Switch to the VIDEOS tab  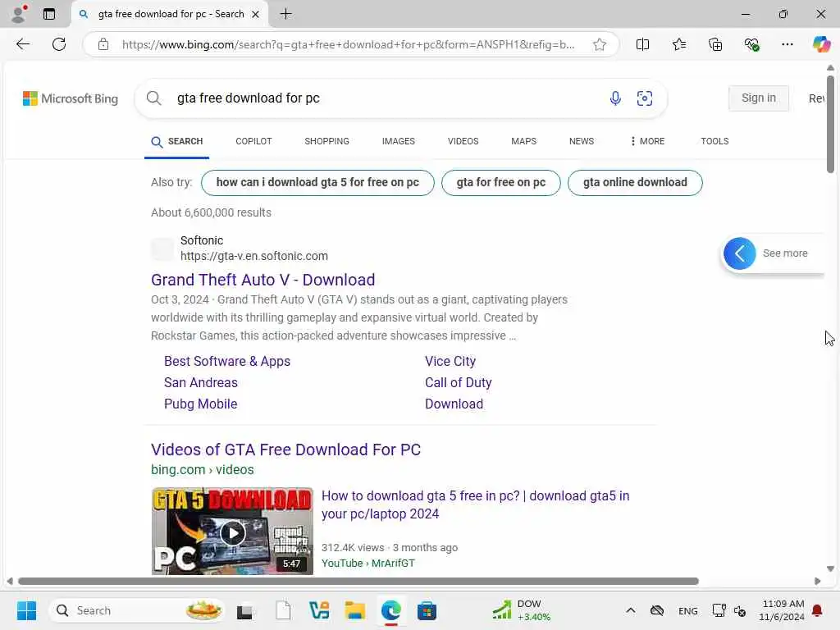pyautogui.click(x=463, y=141)
